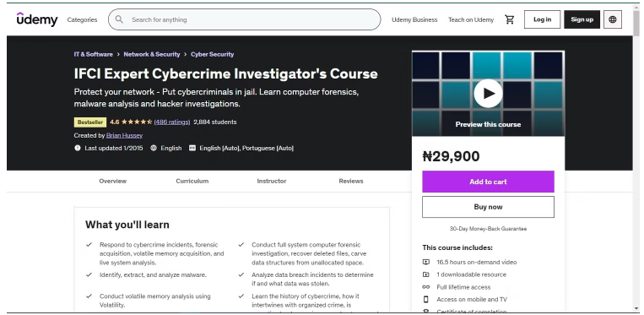Click the on-demand video icon
The width and height of the screenshot is (644, 315).
click(x=426, y=262)
